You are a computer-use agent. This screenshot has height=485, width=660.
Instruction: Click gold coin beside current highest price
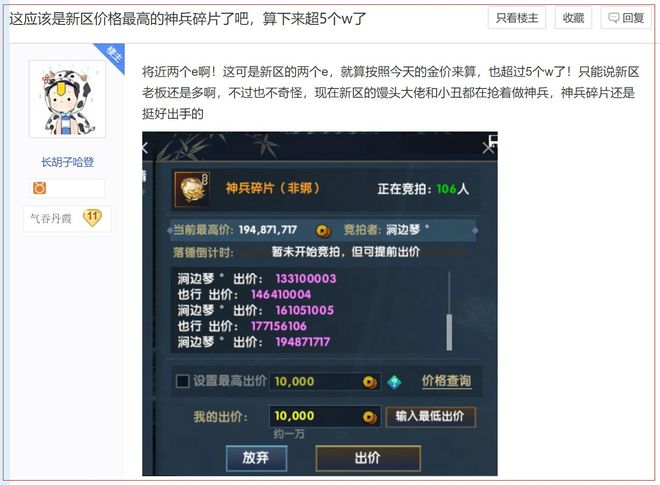pos(323,230)
